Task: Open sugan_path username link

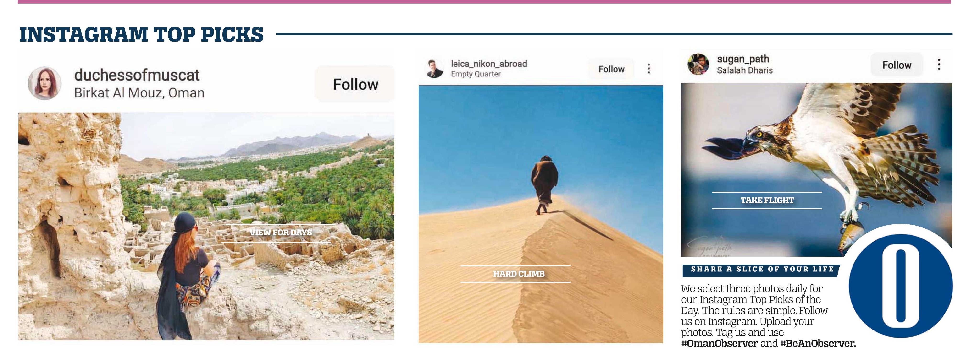Action: (743, 59)
